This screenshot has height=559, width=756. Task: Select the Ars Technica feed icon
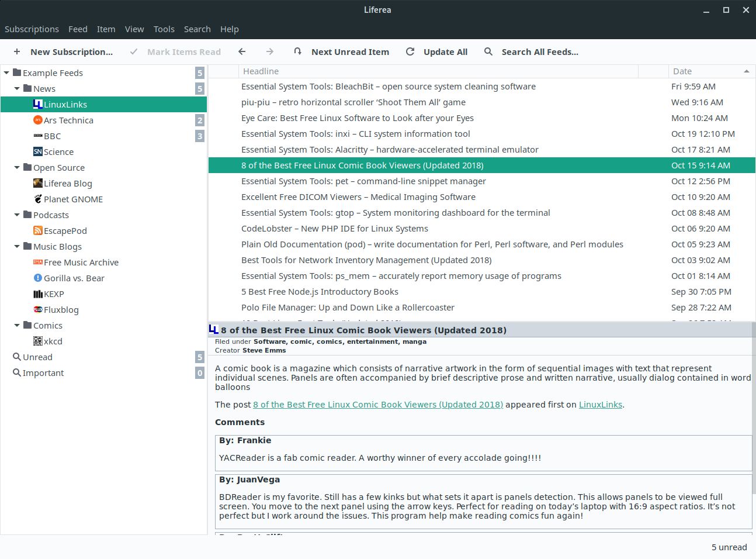coord(38,120)
